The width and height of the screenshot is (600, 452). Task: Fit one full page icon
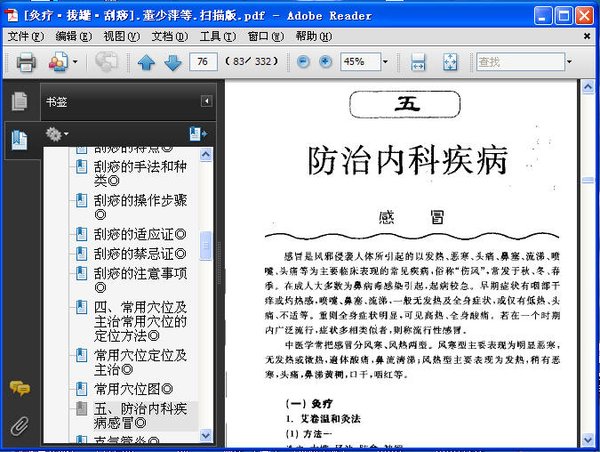450,62
